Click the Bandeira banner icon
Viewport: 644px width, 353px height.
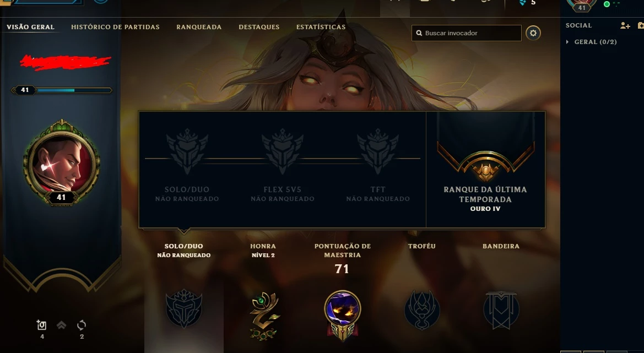pyautogui.click(x=501, y=310)
